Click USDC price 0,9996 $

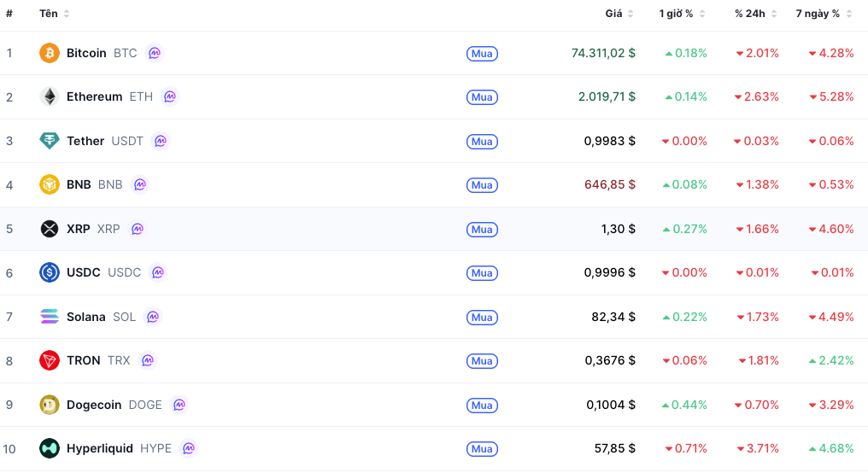click(609, 272)
